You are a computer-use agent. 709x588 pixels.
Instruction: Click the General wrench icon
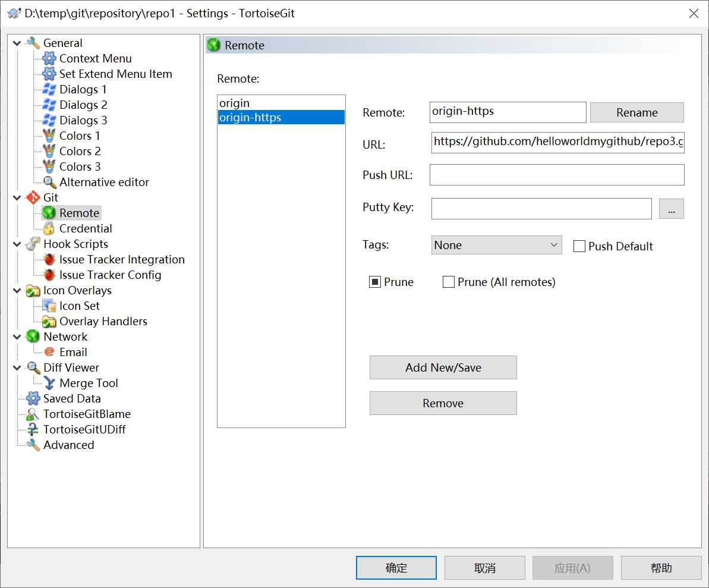33,43
